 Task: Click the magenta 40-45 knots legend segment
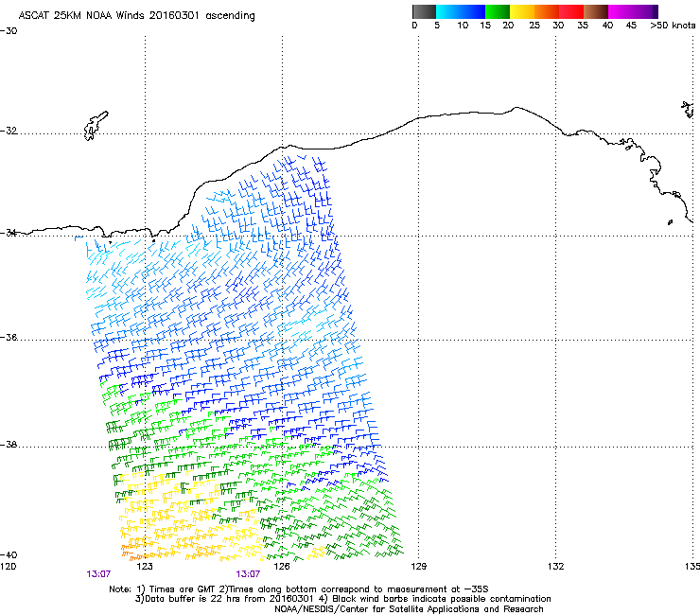click(x=621, y=11)
